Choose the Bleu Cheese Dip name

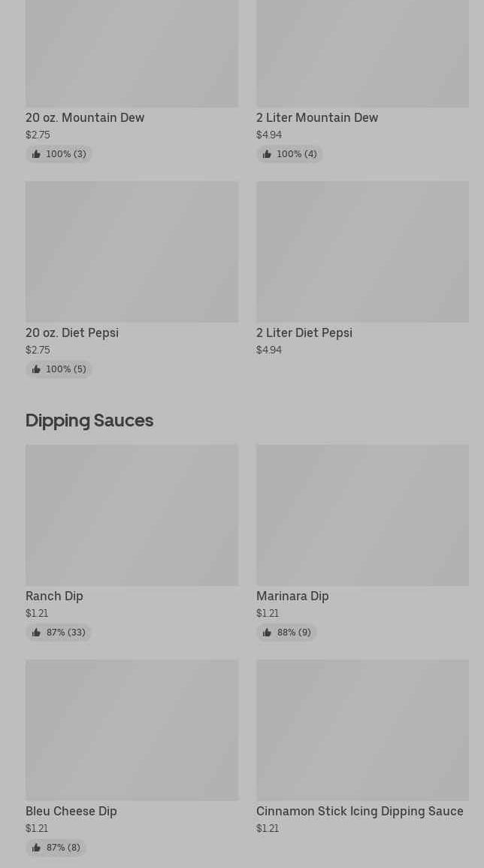[x=71, y=811]
